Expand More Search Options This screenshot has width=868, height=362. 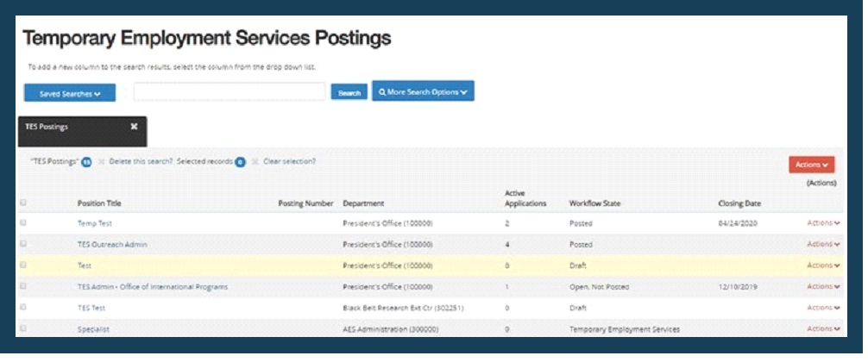pos(423,91)
